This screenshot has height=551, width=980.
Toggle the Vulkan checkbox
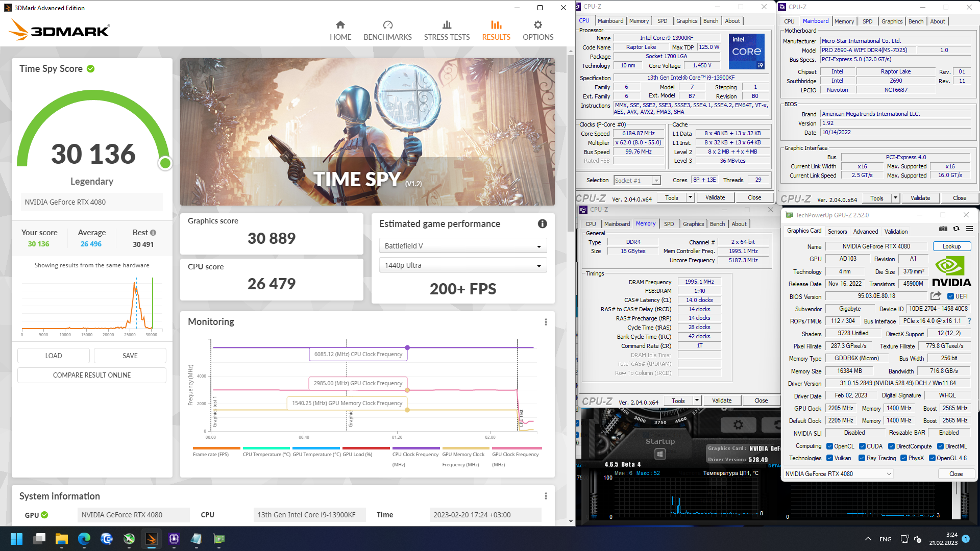point(829,458)
